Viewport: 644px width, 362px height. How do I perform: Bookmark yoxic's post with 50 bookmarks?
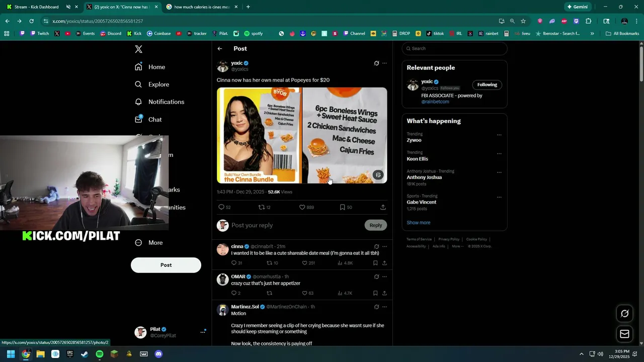pos(346,207)
